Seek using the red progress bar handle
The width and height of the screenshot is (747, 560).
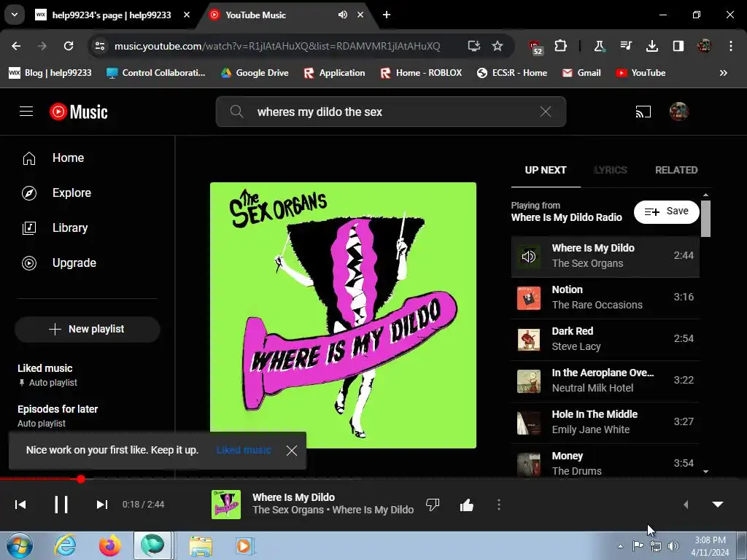[81, 479]
